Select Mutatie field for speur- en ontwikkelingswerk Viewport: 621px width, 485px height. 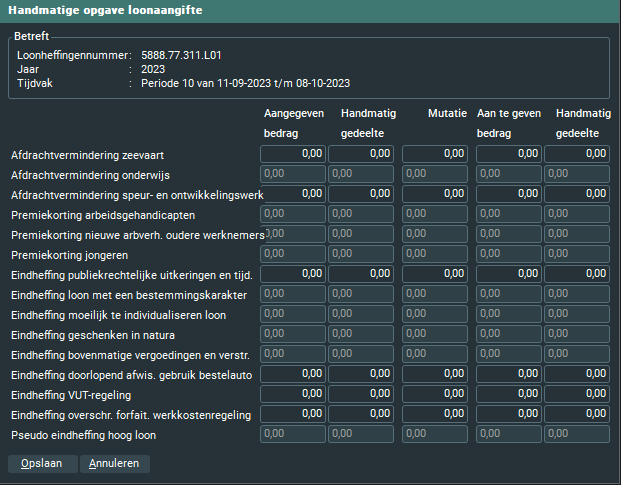tap(435, 194)
